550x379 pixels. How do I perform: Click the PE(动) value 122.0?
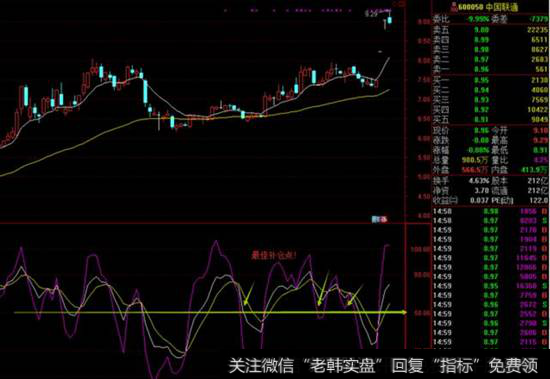pos(538,200)
